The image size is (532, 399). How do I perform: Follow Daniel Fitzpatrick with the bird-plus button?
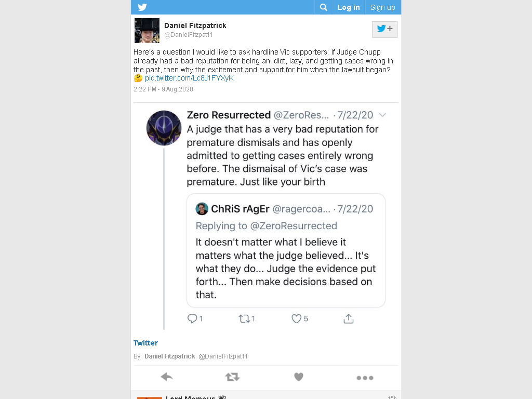click(384, 29)
